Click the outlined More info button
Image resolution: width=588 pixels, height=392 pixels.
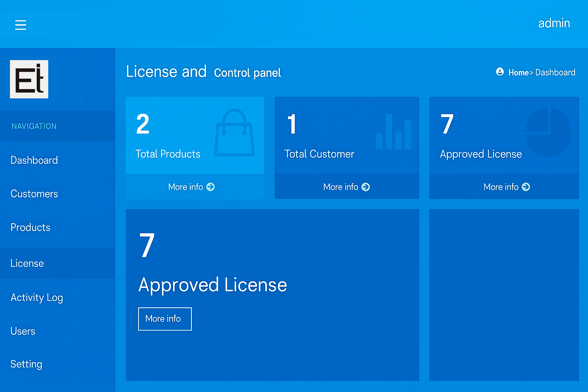(165, 319)
